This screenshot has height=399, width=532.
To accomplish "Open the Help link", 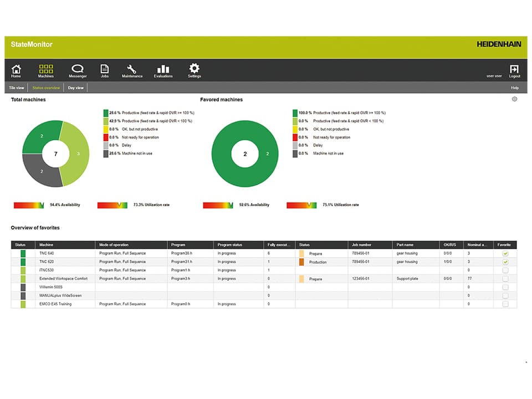I will click(x=514, y=88).
